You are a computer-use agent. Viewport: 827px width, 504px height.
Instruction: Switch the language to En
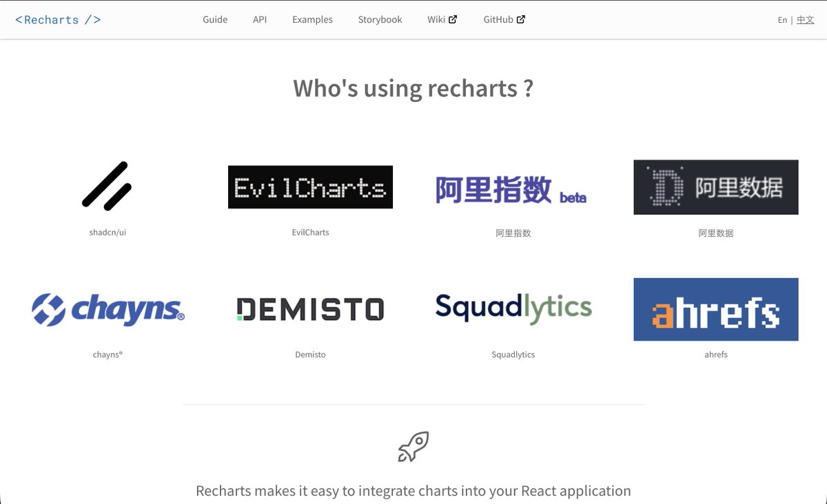coord(782,20)
